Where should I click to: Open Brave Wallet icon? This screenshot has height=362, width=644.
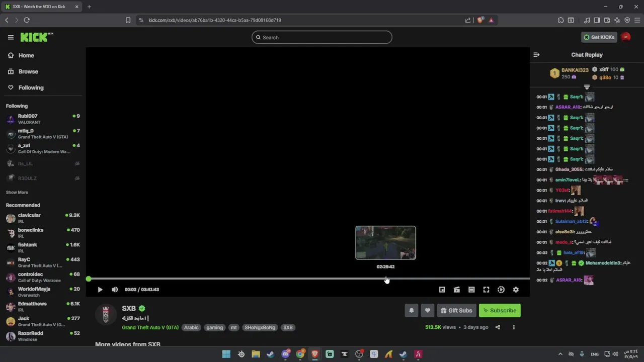(x=607, y=20)
